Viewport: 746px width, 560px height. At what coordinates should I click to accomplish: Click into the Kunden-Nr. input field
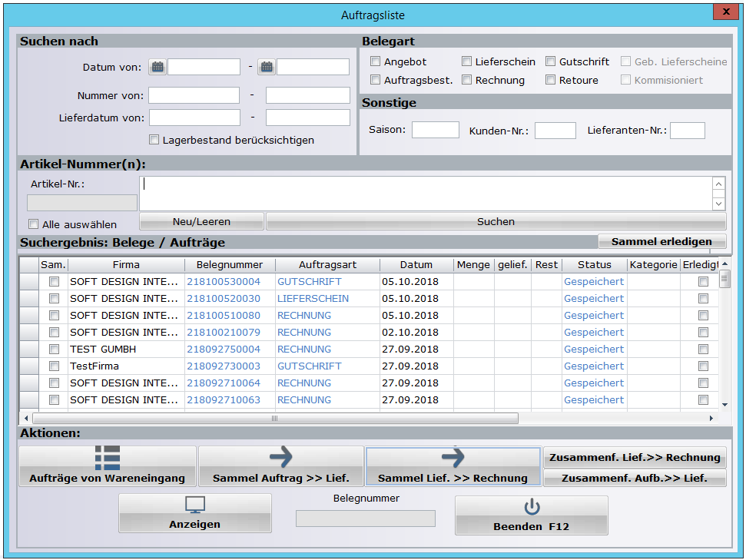click(x=555, y=131)
